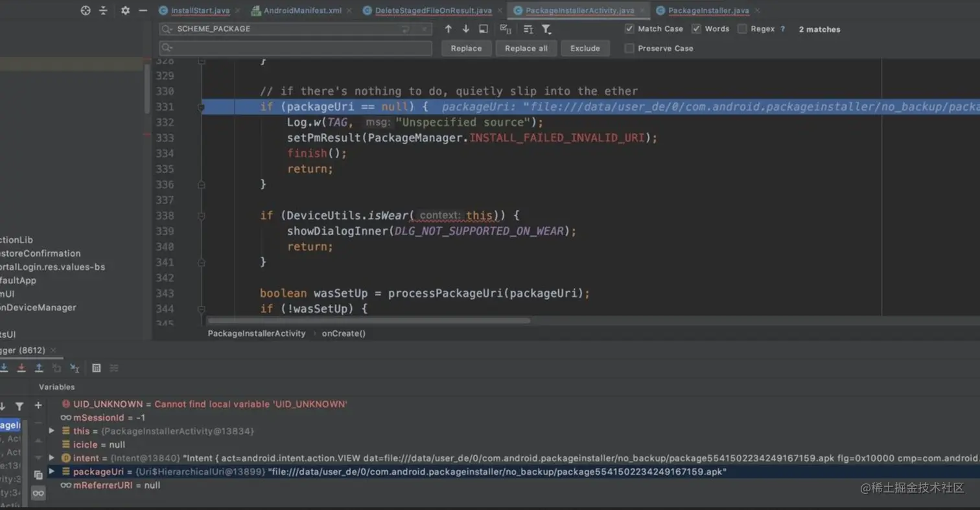Image resolution: width=980 pixels, height=510 pixels.
Task: Toggle the Match Case checkbox
Action: point(629,29)
